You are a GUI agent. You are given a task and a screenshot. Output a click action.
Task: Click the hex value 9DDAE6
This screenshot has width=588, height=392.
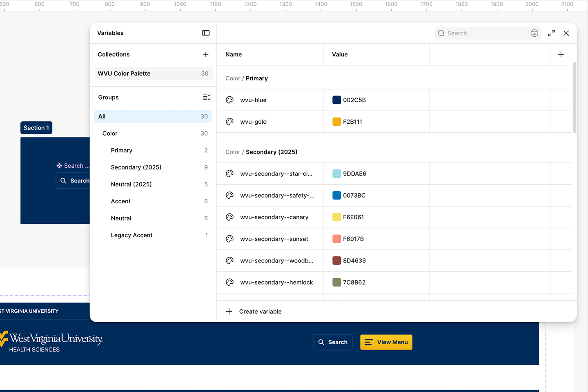[x=354, y=174]
